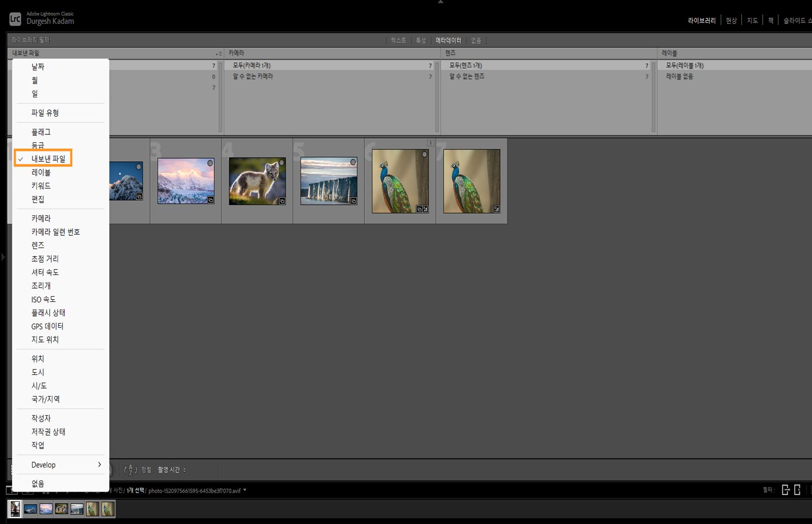Image resolution: width=812 pixels, height=524 pixels.
Task: Open the 촬영 시간 sort order dropdown
Action: pos(172,470)
